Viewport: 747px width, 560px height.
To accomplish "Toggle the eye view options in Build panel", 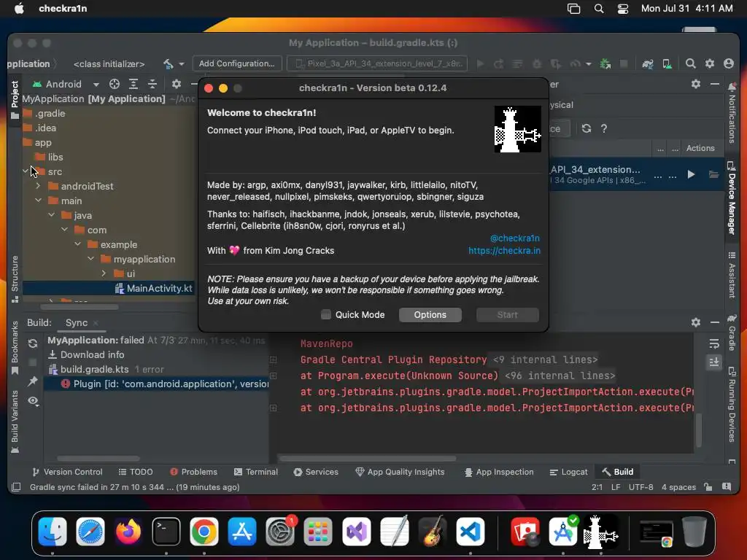I will pos(33,401).
